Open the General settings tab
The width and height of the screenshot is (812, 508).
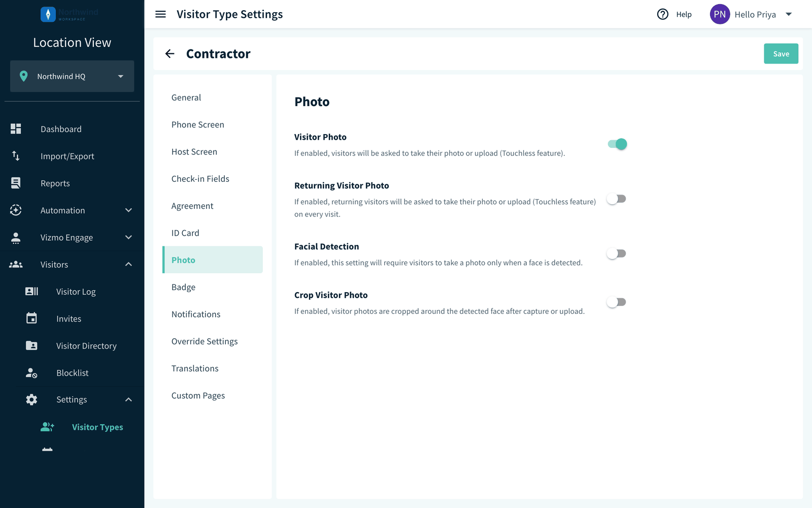[213, 98]
